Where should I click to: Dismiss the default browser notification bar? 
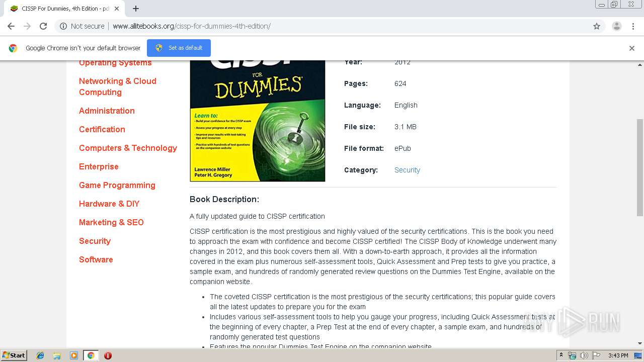[632, 48]
